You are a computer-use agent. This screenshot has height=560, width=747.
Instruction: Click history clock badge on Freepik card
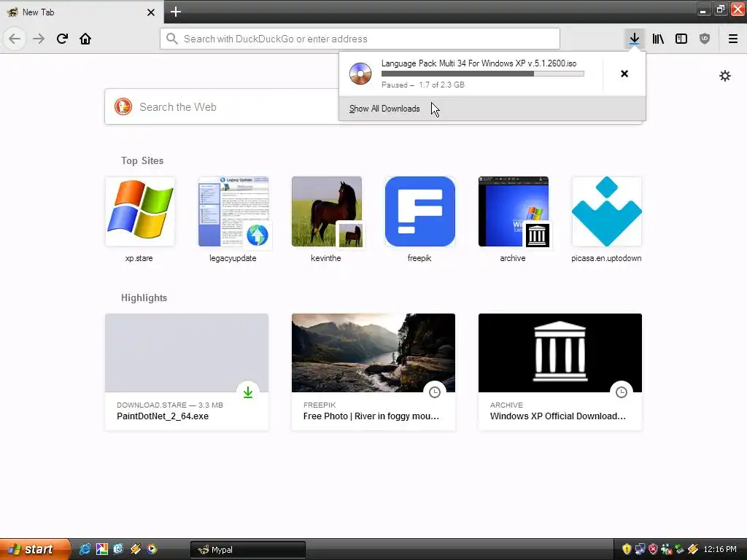435,392
